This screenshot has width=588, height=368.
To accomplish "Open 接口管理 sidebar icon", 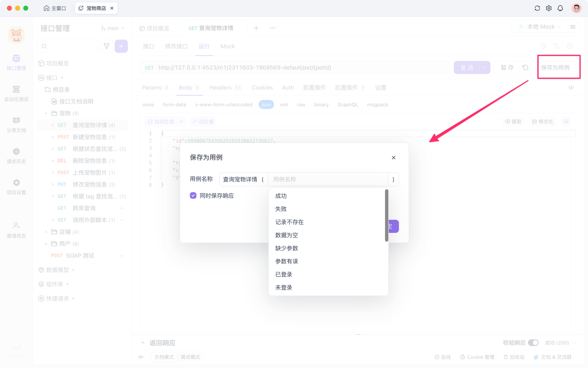I will (16, 62).
